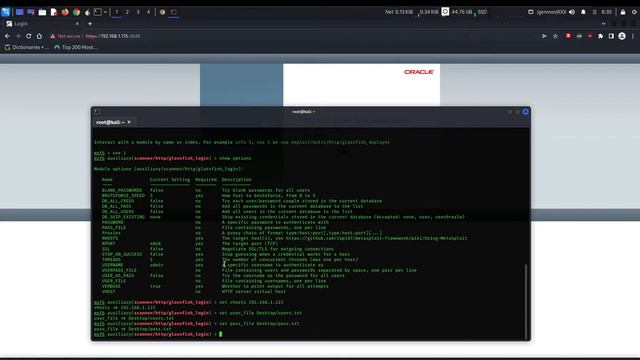640x360 pixels.
Task: Click the Oracle logo on the login page
Action: [419, 72]
